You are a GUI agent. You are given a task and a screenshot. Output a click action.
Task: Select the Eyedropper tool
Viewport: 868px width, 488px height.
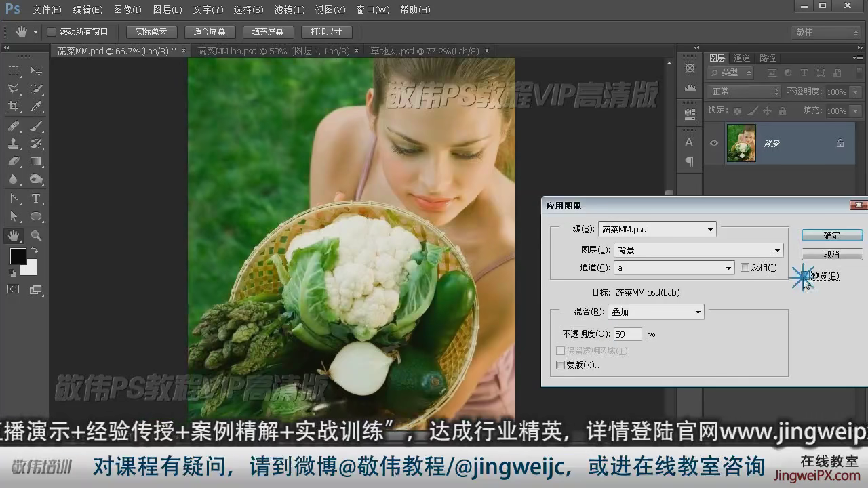tap(36, 107)
